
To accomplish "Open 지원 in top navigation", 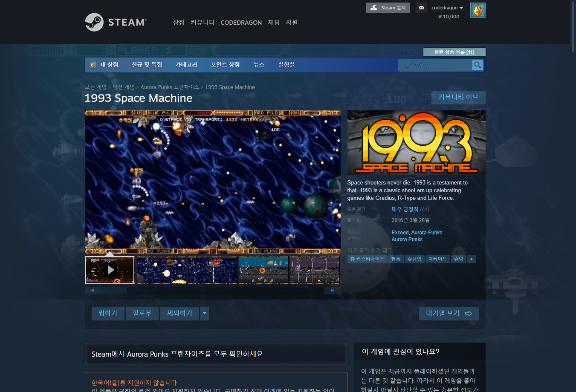I will tap(292, 22).
